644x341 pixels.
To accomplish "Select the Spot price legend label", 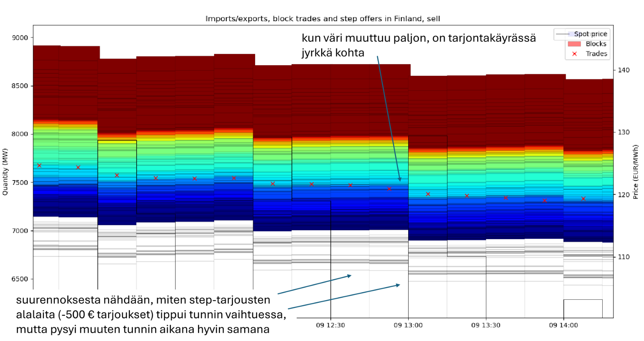I will [590, 34].
